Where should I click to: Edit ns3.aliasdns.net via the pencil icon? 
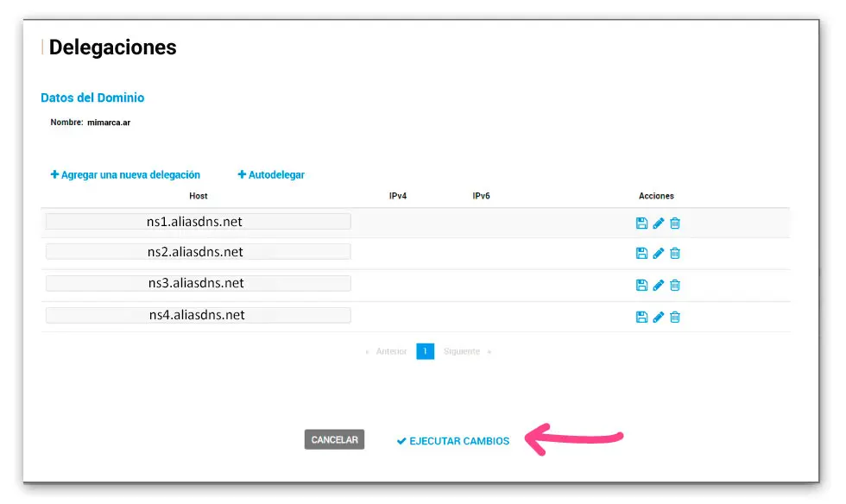click(658, 285)
